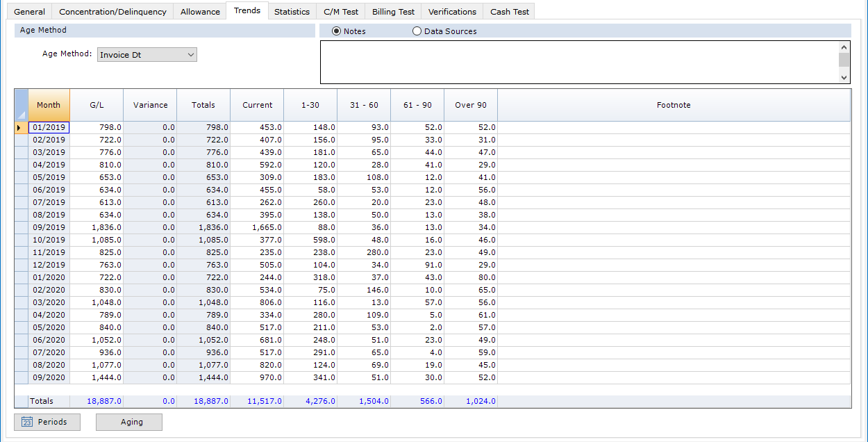Viewport: 868px width, 442px height.
Task: Click the Periods button
Action: (x=47, y=422)
